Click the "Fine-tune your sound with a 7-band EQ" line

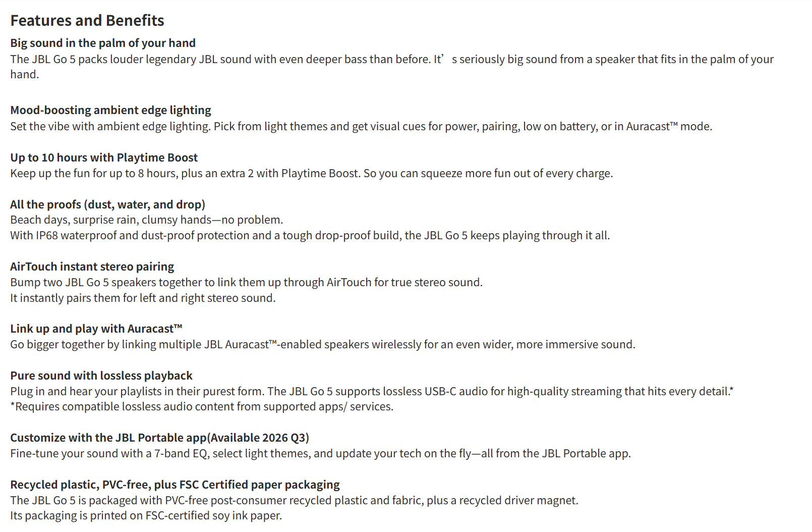[x=320, y=453]
